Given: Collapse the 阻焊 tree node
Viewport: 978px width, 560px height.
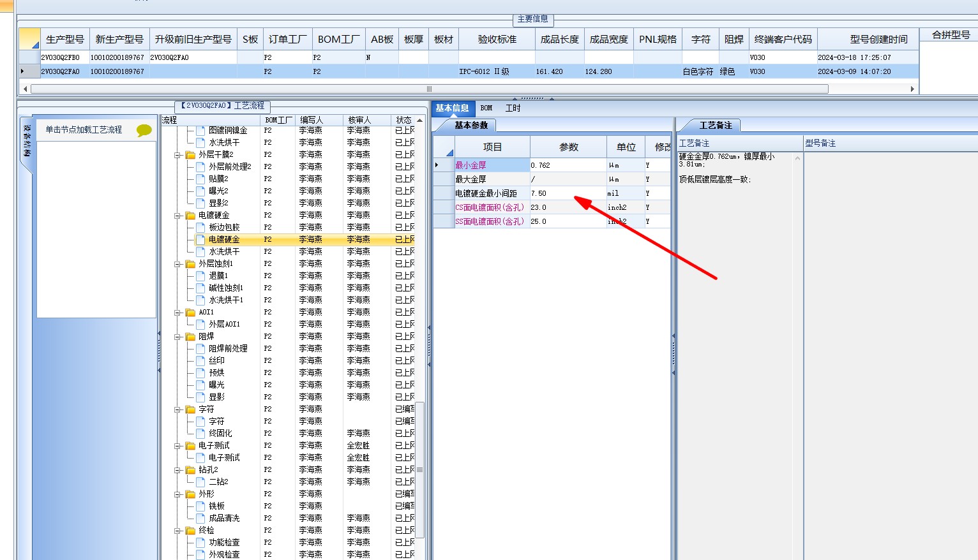Looking at the screenshot, I should coord(178,337).
